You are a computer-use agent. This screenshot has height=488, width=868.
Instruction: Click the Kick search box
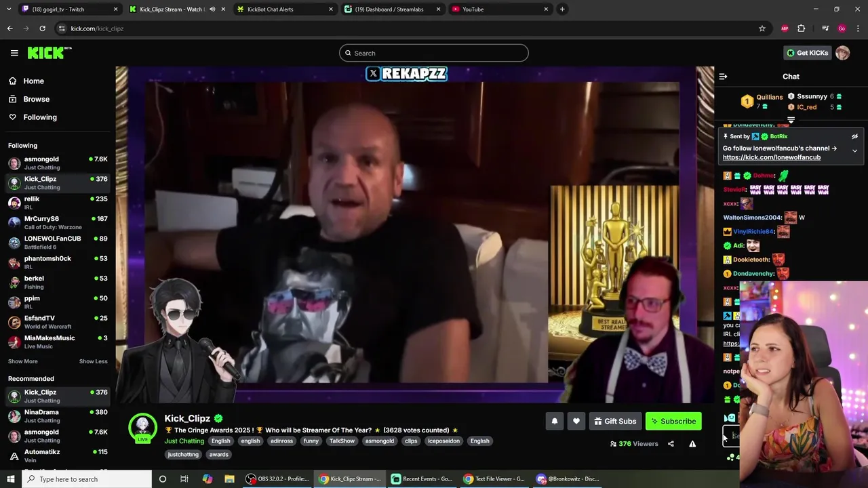(x=434, y=53)
